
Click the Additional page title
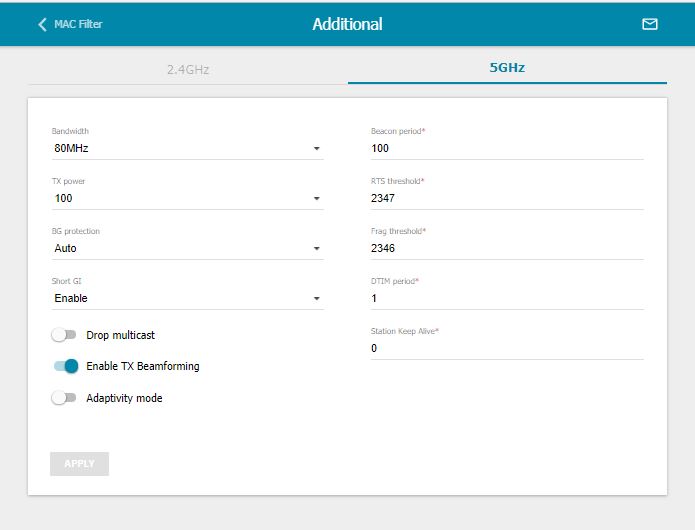click(347, 24)
